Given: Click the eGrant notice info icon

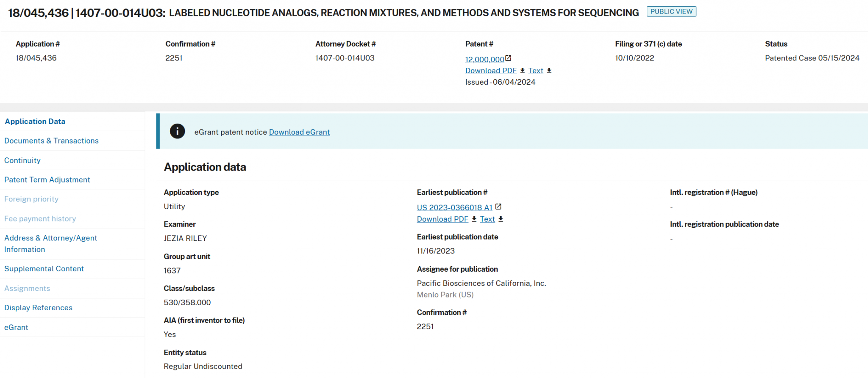Looking at the screenshot, I should coord(177,132).
